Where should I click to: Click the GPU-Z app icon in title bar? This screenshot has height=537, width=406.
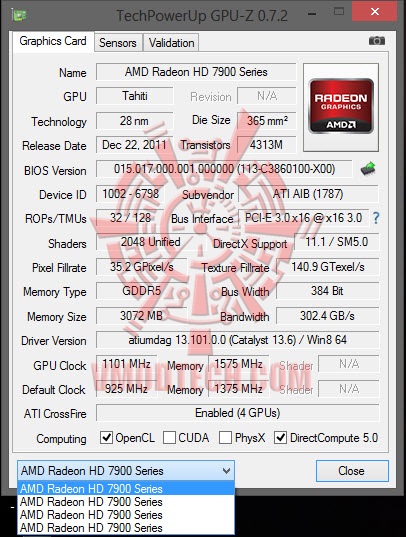pyautogui.click(x=19, y=15)
